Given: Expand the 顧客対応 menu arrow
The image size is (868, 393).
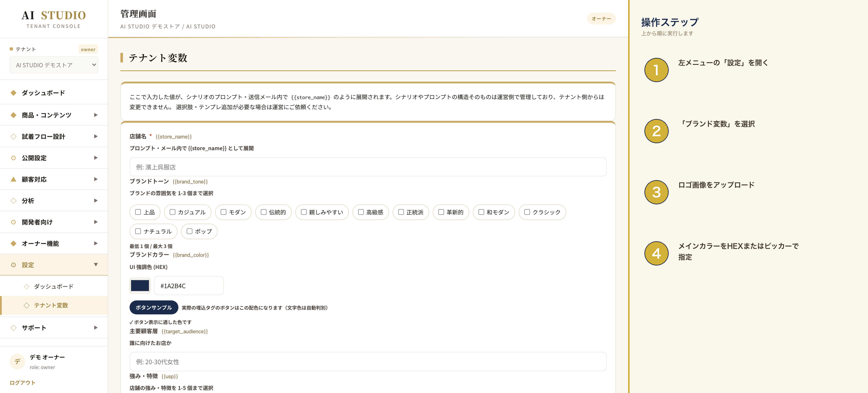Looking at the screenshot, I should point(96,179).
